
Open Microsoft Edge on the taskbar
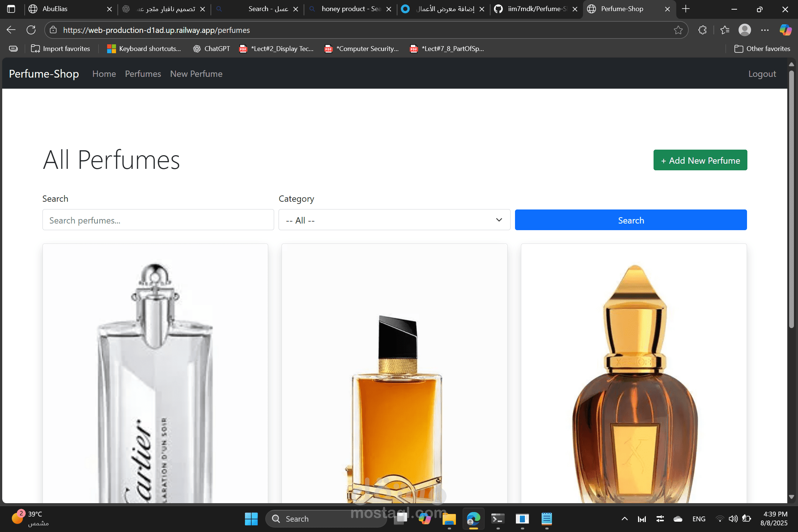(x=473, y=519)
